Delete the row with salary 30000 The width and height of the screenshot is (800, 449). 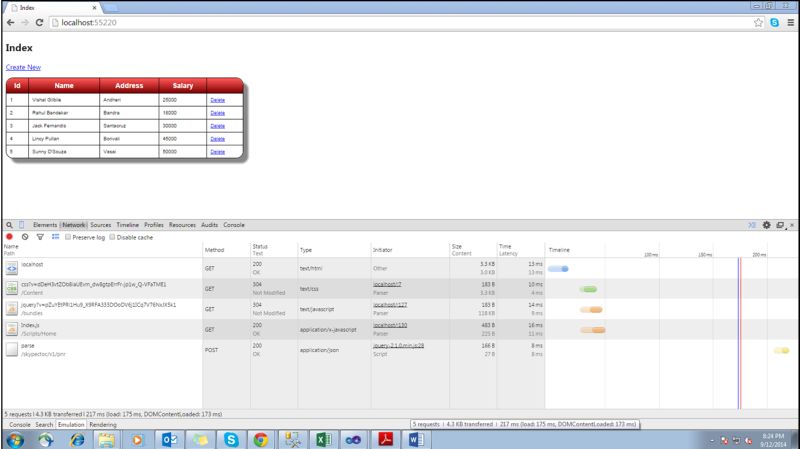click(217, 126)
